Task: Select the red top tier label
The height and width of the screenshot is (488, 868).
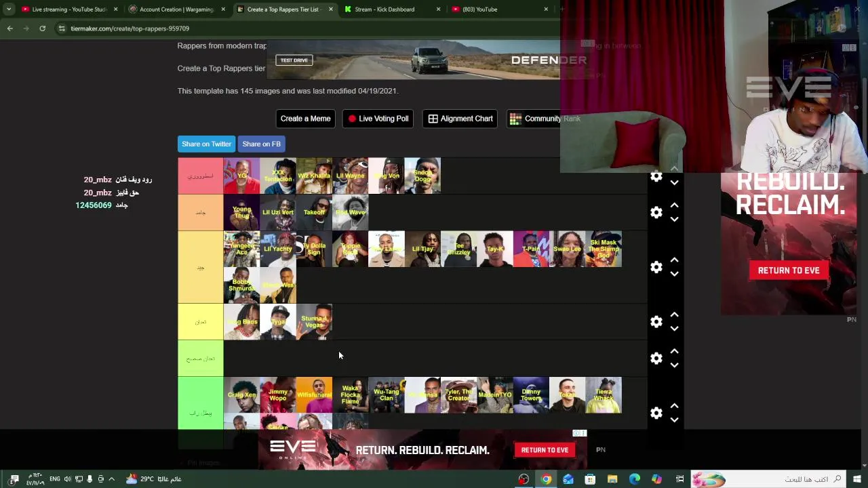Action: pyautogui.click(x=200, y=176)
